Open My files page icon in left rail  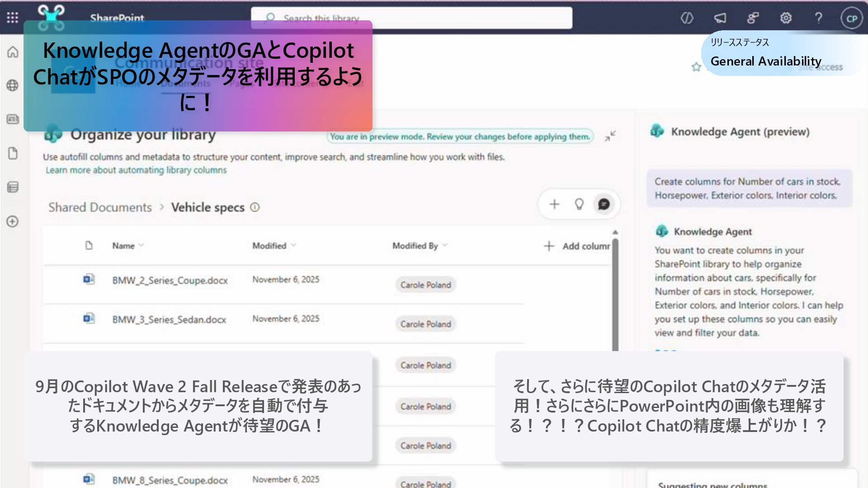(13, 154)
